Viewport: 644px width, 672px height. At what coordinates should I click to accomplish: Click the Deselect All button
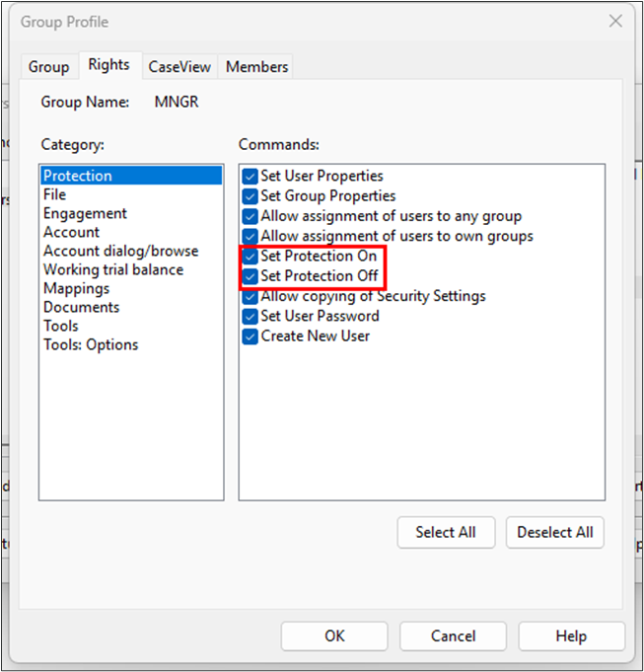(555, 532)
